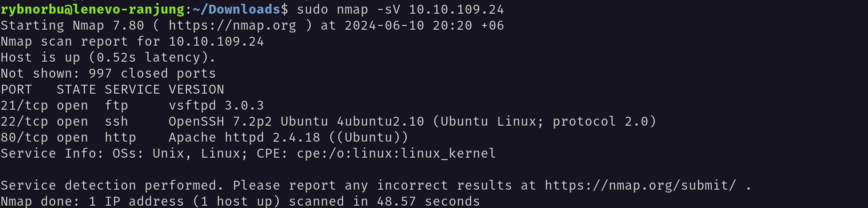Screen dimensions: 868x208
Task: Click the '997 closed ports' text
Action: tap(153, 73)
